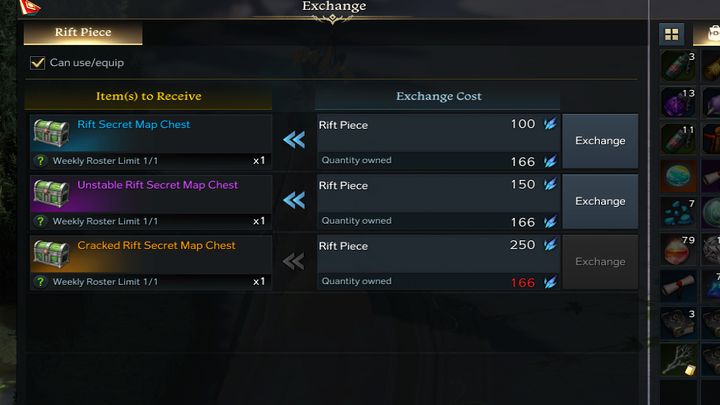
Task: Click the Cracked Rift Secret Map Chest name
Action: pos(156,245)
